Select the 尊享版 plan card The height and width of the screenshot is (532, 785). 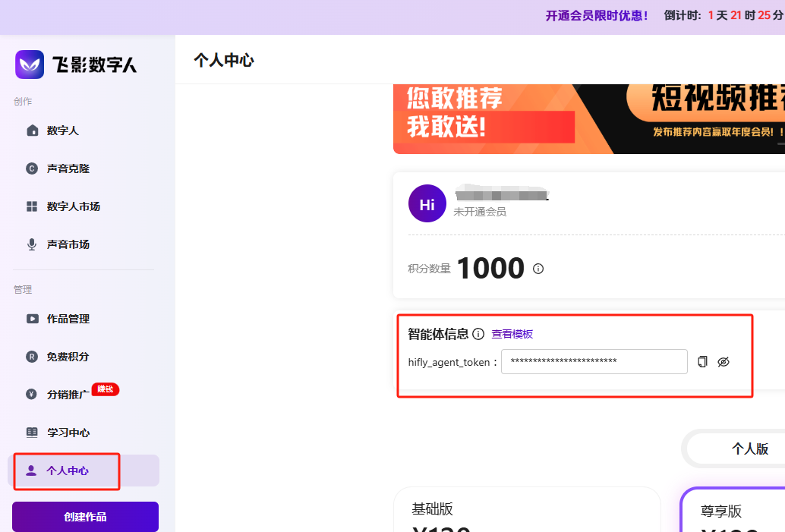point(733,509)
